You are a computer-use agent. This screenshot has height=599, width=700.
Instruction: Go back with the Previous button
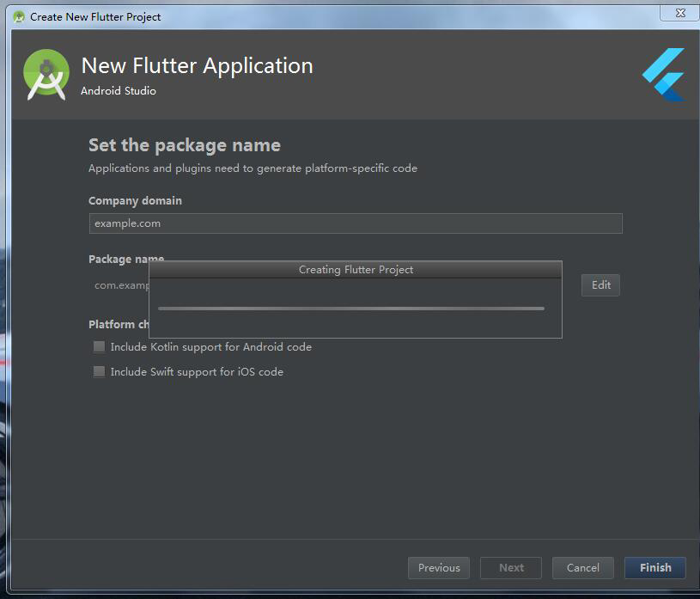(x=438, y=568)
